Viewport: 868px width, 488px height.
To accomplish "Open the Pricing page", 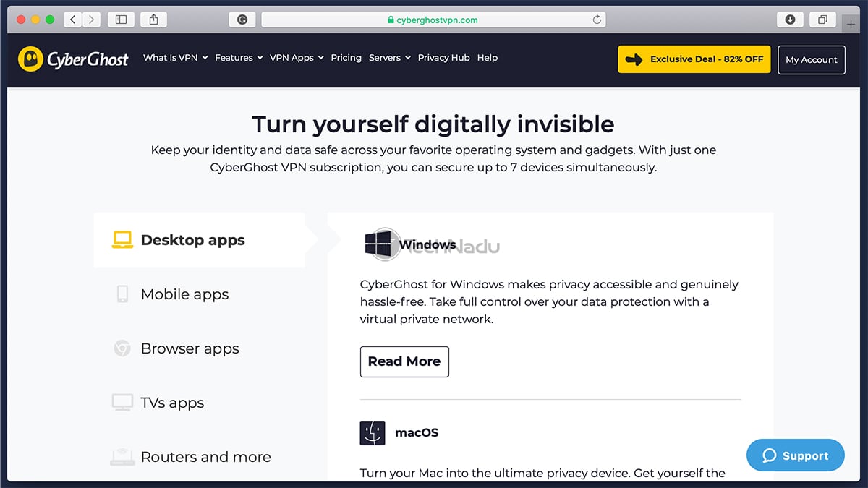I will [x=346, y=58].
